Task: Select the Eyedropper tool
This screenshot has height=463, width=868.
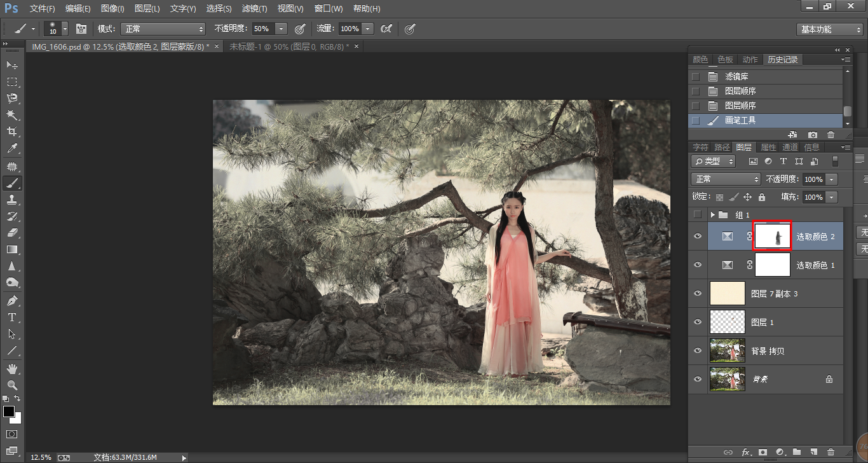Action: pyautogui.click(x=12, y=149)
